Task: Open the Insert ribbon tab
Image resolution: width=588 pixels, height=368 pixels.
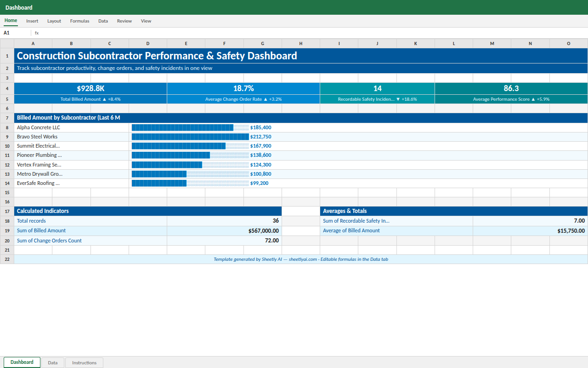Action: 32,21
